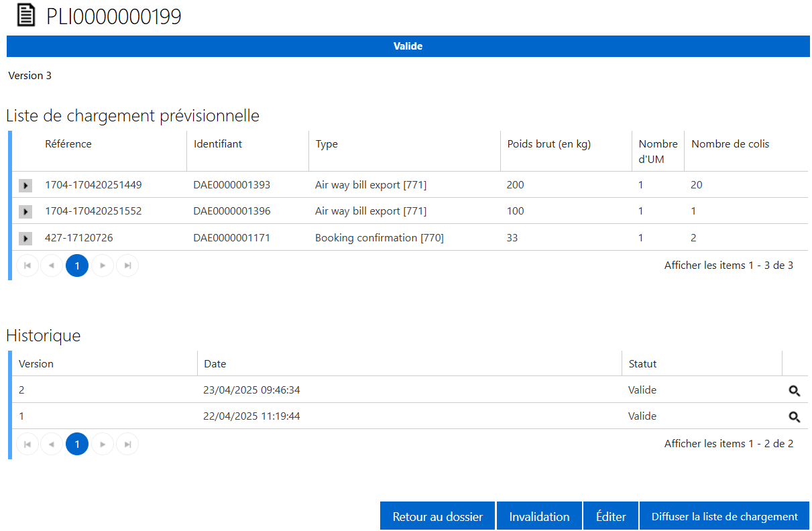Go to last page of loading list
The image size is (812, 531).
pyautogui.click(x=127, y=266)
